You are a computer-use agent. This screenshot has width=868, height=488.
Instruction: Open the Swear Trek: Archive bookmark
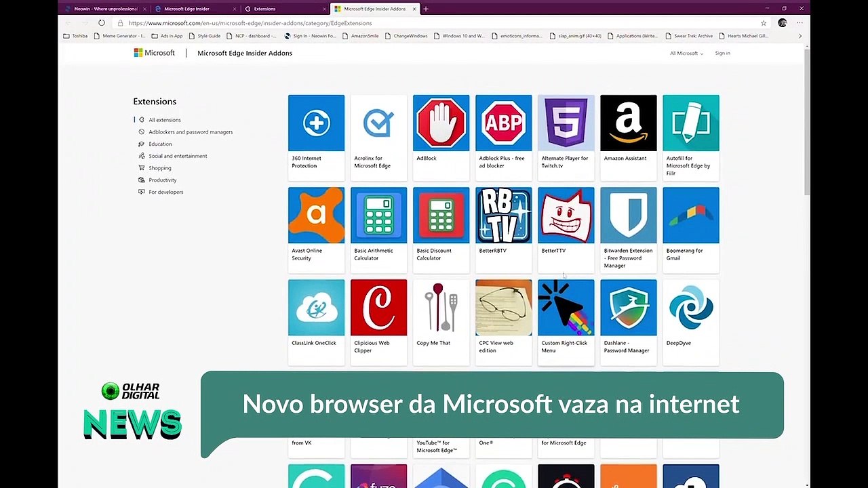coord(688,36)
